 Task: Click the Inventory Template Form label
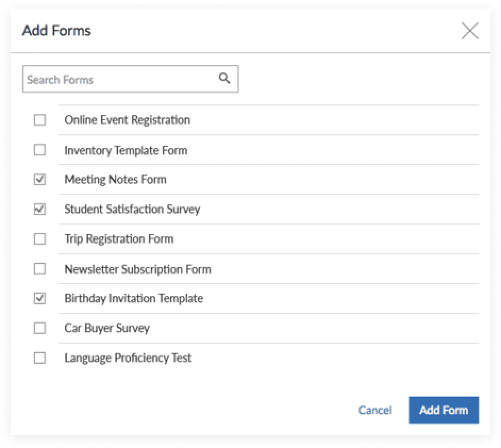coord(126,150)
